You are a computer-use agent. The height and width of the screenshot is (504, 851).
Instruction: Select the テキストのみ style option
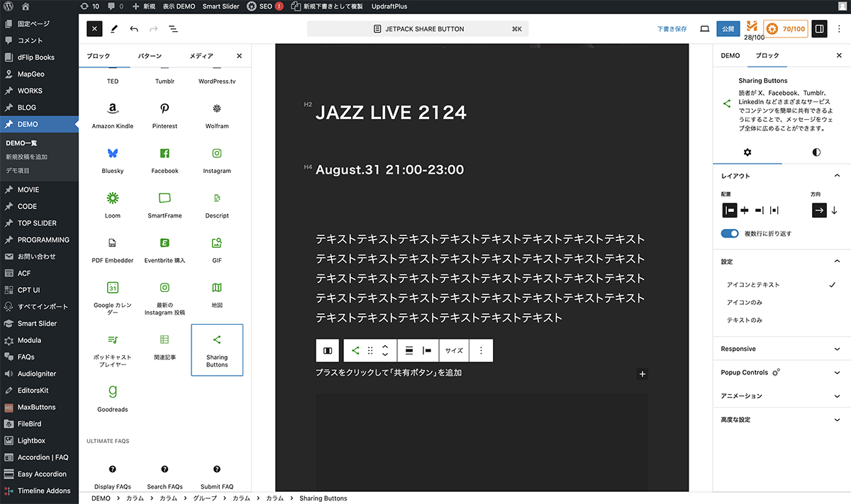point(745,320)
